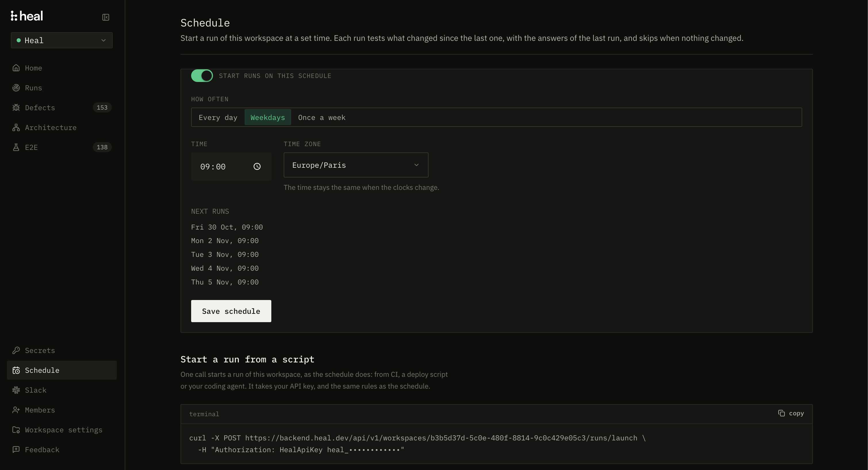Image resolution: width=868 pixels, height=470 pixels.
Task: Click the Authorization HealApiKey header line
Action: (301, 450)
